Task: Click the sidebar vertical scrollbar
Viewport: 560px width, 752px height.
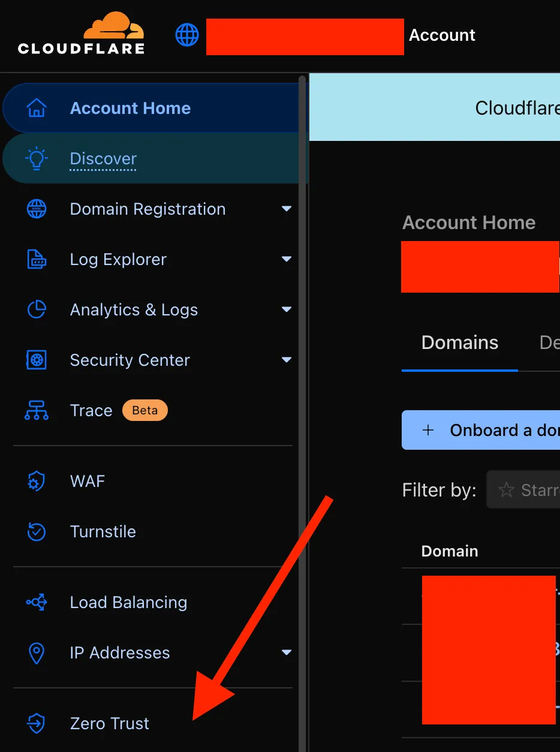Action: coord(302,414)
